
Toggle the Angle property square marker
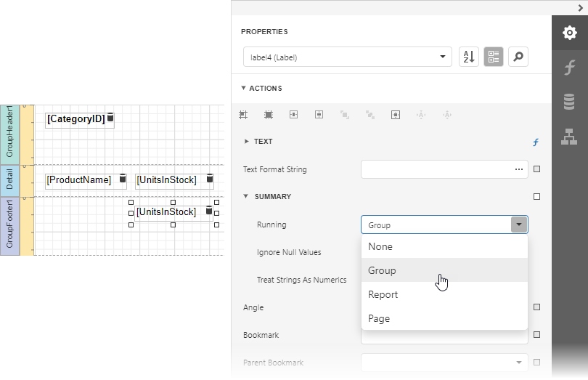point(536,307)
